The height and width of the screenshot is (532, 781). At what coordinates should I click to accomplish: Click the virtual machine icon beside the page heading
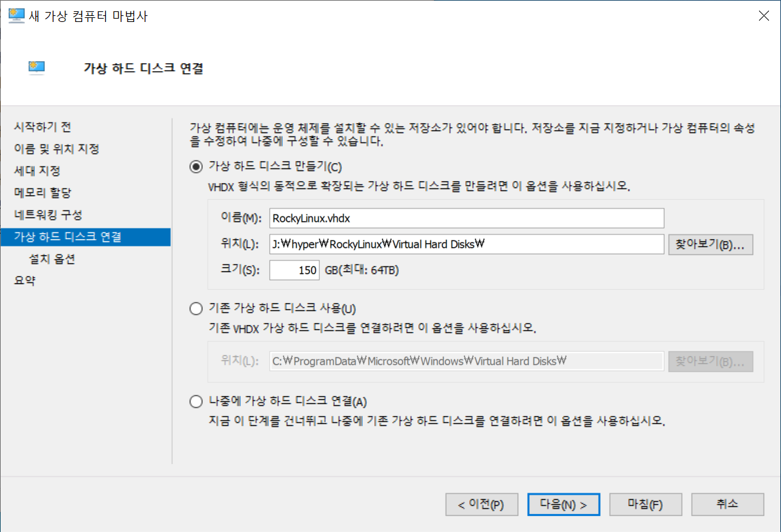(37, 68)
